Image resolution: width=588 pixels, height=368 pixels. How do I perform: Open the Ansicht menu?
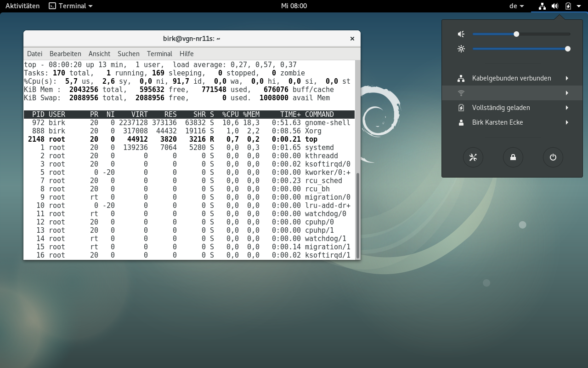coord(99,53)
